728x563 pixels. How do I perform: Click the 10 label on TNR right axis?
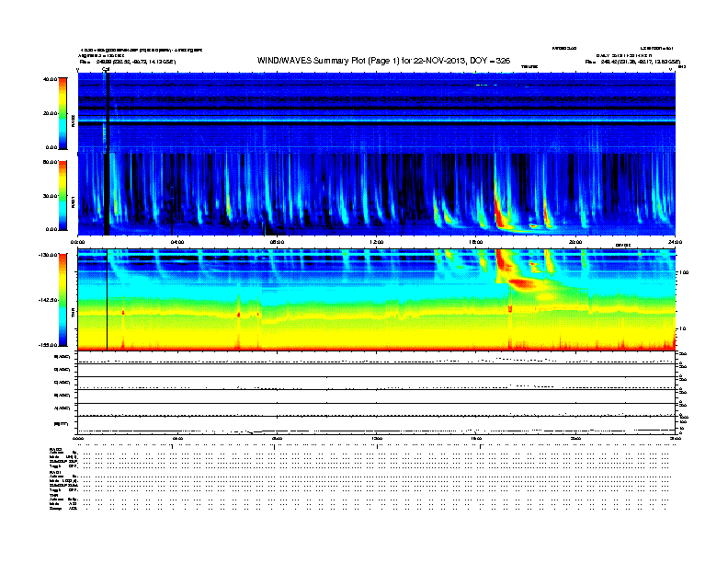(x=682, y=329)
